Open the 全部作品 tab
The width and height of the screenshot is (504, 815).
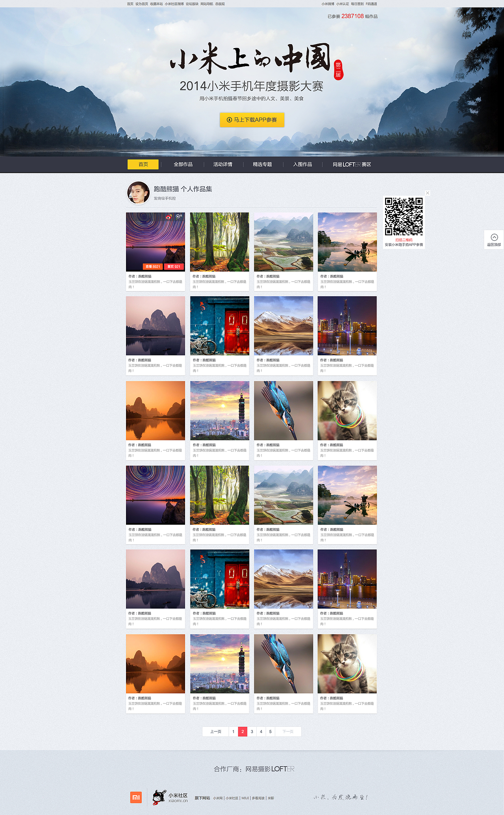coord(183,164)
